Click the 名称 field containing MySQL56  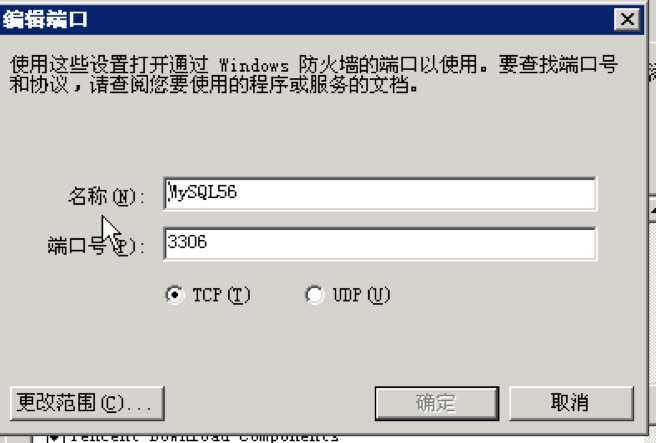coord(380,194)
